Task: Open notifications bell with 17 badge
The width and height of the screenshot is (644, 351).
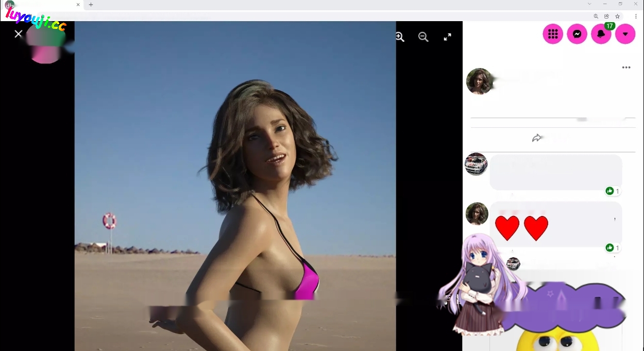Action: pos(601,34)
